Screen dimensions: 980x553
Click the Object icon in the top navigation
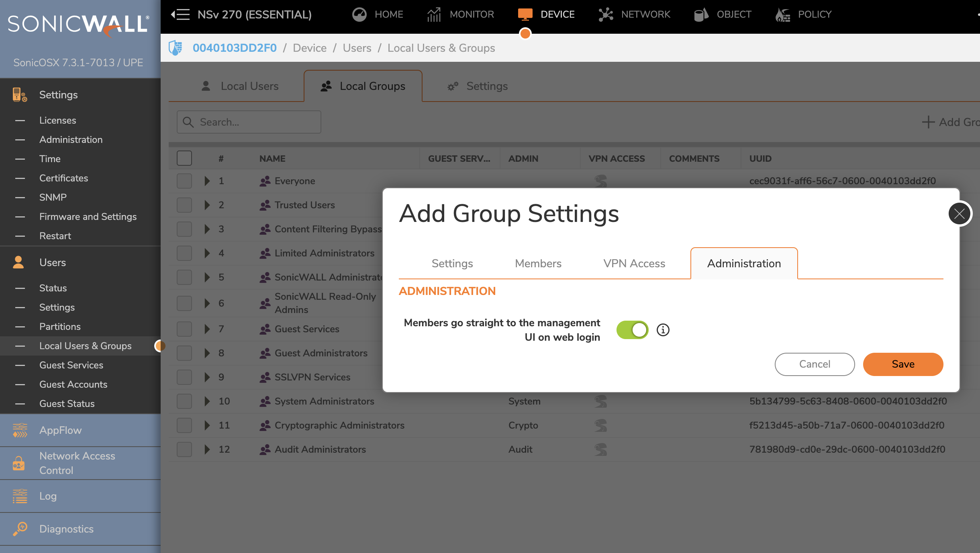(701, 14)
